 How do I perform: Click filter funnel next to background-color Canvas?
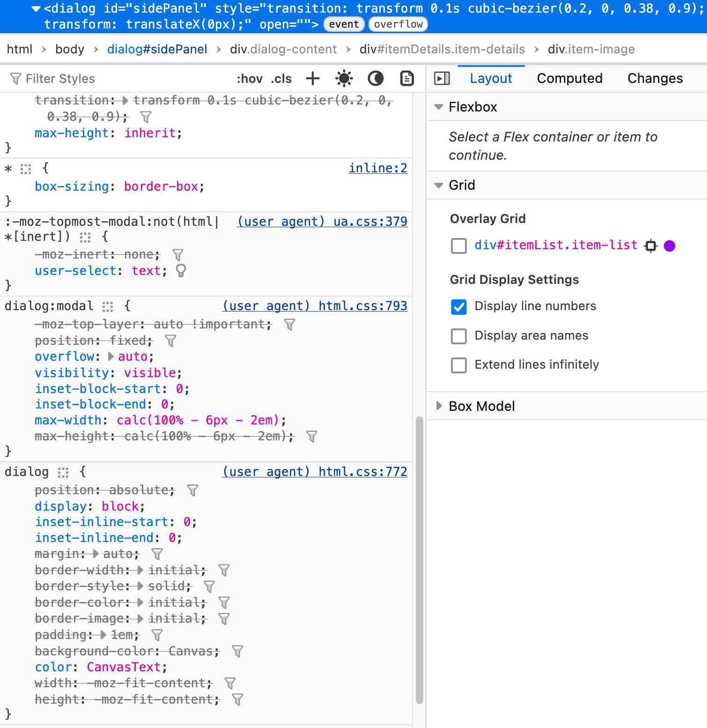tap(238, 651)
